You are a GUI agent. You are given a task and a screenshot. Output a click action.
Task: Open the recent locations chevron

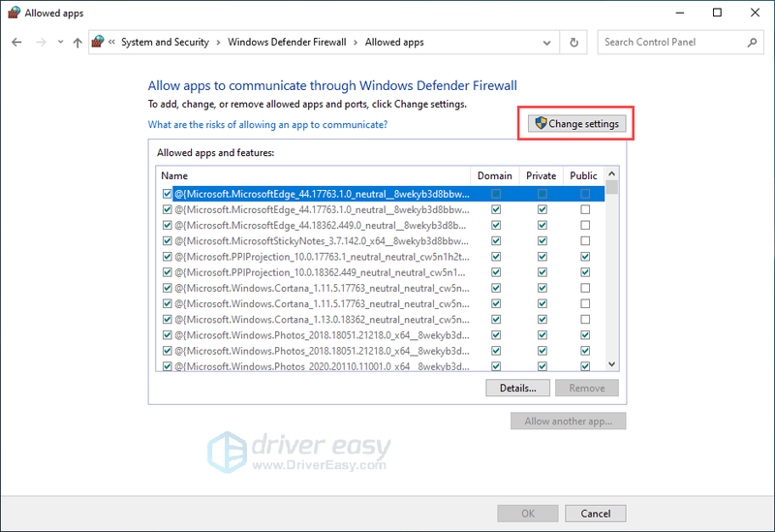(60, 42)
